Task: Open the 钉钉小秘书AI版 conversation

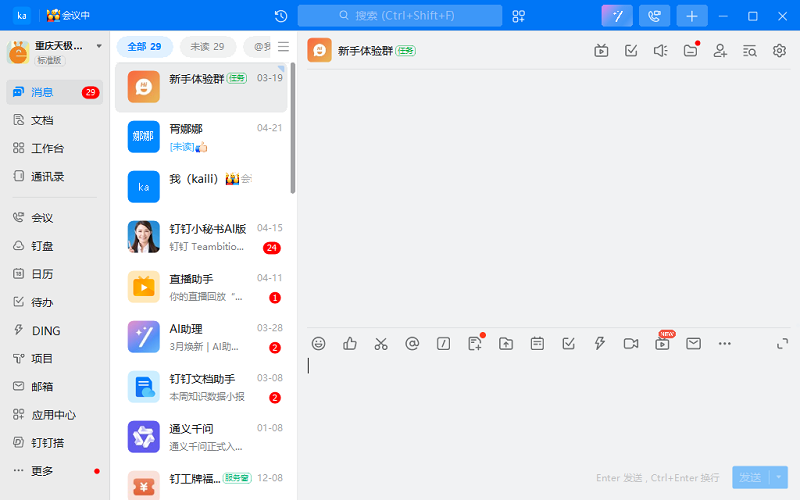Action: click(203, 236)
